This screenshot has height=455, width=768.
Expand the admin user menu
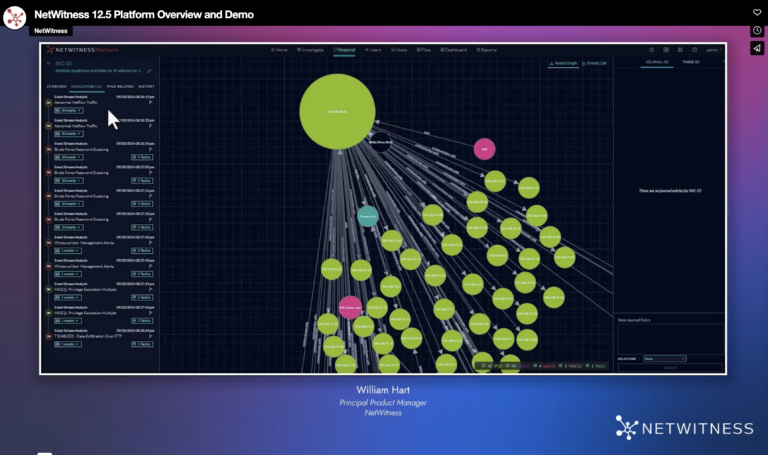pyautogui.click(x=712, y=49)
